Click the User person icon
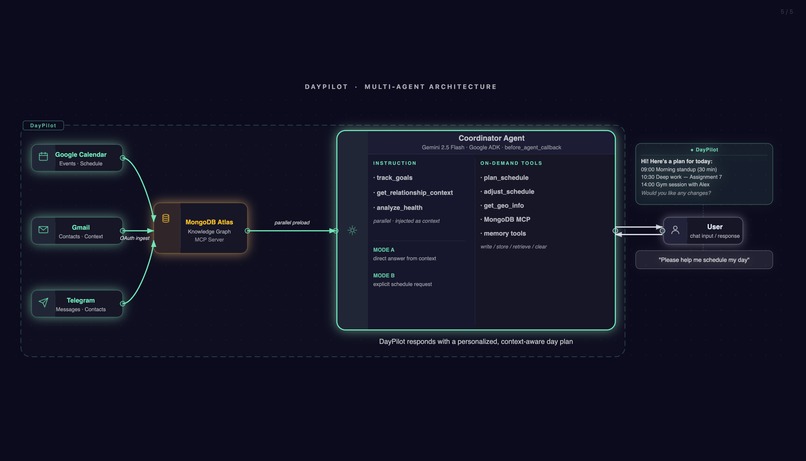The image size is (806, 461). [675, 230]
